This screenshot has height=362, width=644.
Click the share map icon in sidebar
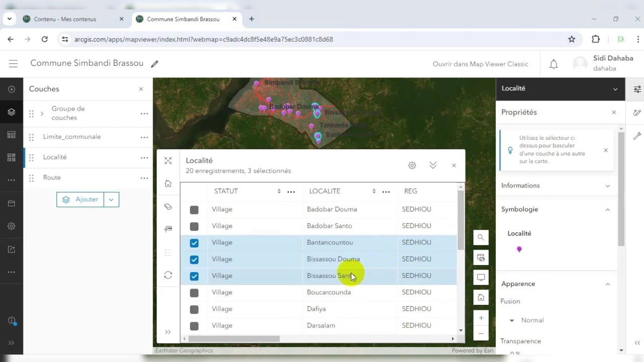(12, 249)
